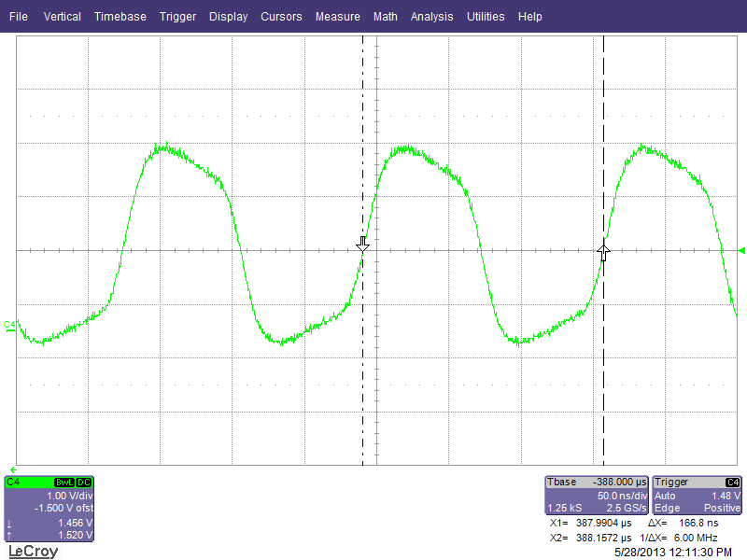Click the Auto trigger mode text

tap(665, 496)
